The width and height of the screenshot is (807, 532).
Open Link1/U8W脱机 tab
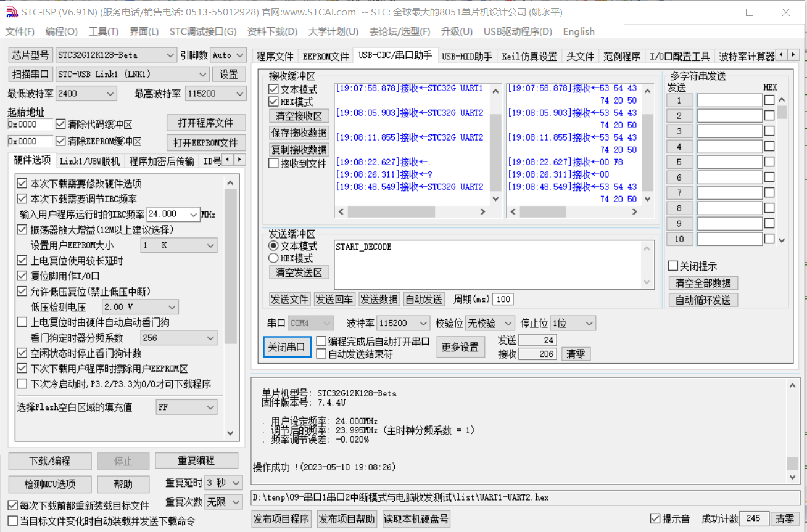pyautogui.click(x=89, y=162)
